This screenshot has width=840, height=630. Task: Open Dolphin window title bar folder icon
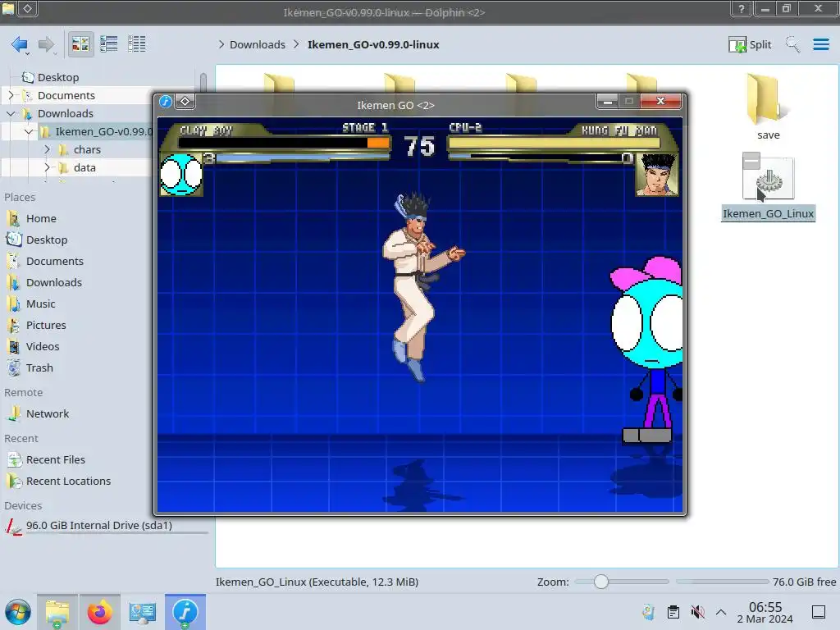(8, 8)
